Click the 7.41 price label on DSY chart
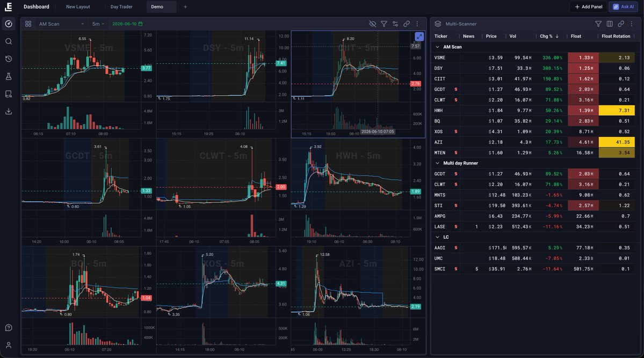Screen dimensions: 644x358 point(281,63)
